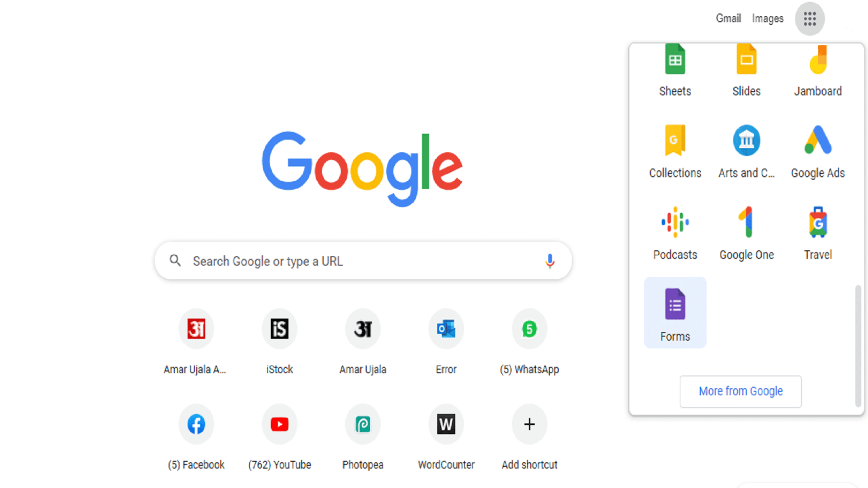Launch Google Podcasts
Viewport: 868px width, 488px height.
coord(675,233)
